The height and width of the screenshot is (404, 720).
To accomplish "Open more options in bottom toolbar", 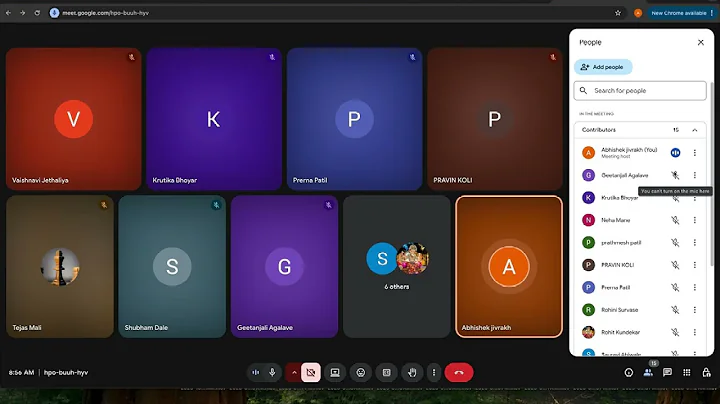I will tap(434, 372).
